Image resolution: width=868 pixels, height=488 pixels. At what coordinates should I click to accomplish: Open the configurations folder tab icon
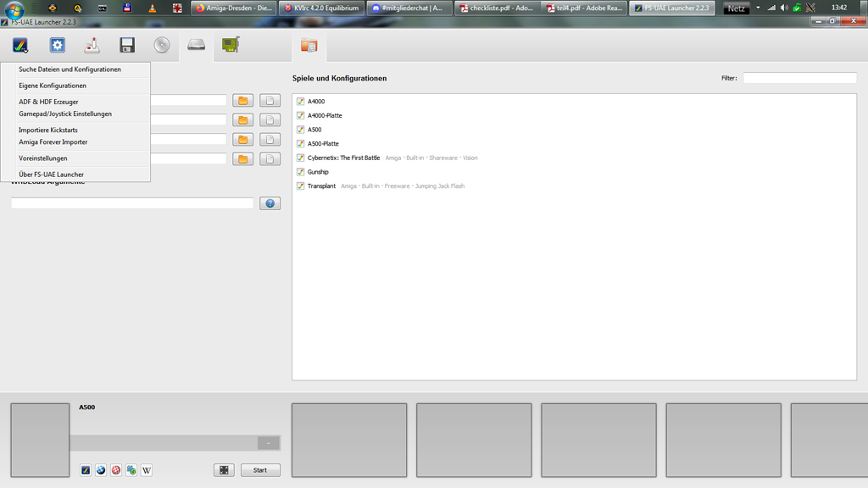coord(309,46)
